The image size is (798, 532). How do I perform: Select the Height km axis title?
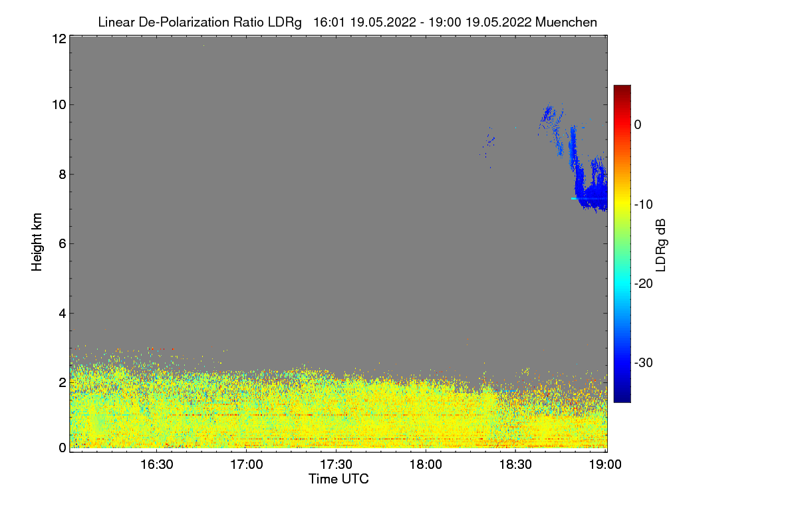coord(37,242)
